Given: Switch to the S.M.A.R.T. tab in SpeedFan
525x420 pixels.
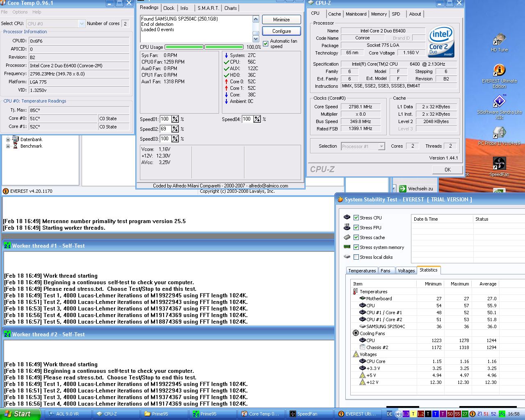Looking at the screenshot, I should [x=208, y=8].
